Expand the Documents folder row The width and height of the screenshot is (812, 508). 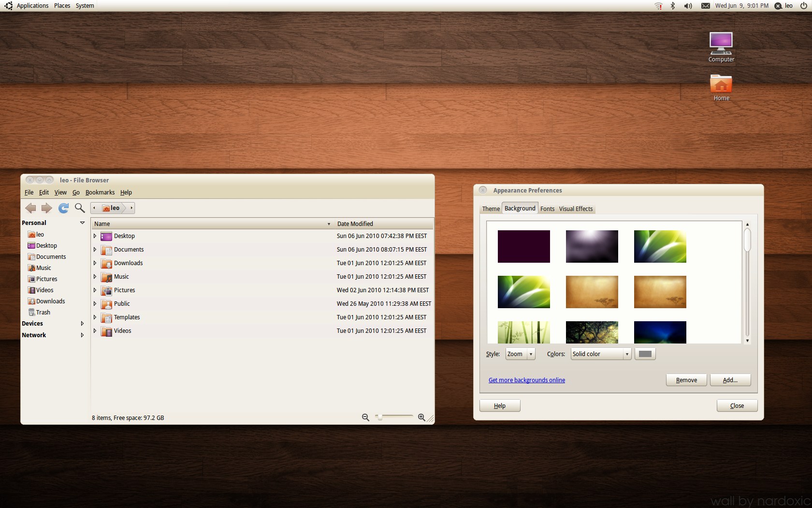point(95,250)
